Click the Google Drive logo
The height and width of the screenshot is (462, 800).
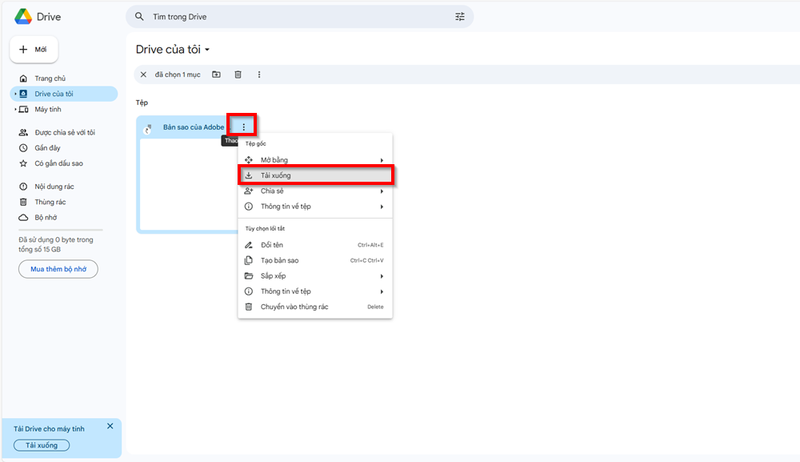23,17
